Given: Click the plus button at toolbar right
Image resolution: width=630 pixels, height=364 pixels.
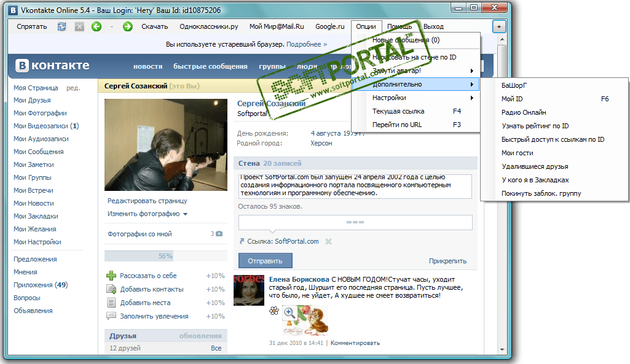Looking at the screenshot, I should click(499, 27).
